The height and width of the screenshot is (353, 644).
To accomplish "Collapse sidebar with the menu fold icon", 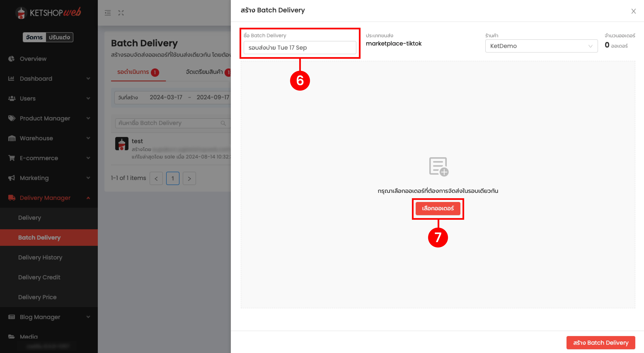I will pyautogui.click(x=108, y=13).
